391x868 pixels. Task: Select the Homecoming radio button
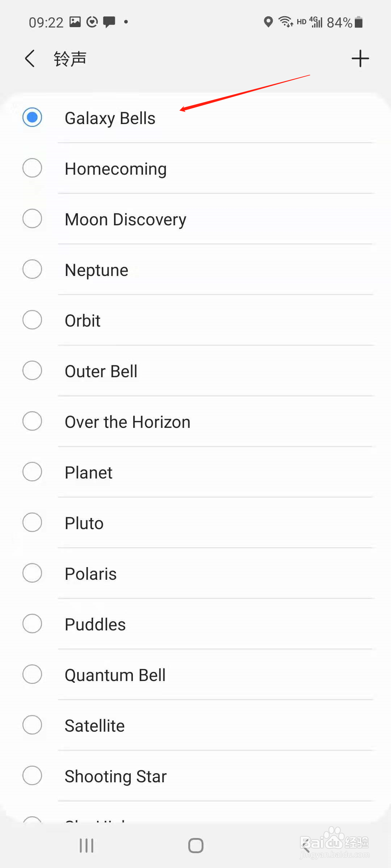click(32, 168)
